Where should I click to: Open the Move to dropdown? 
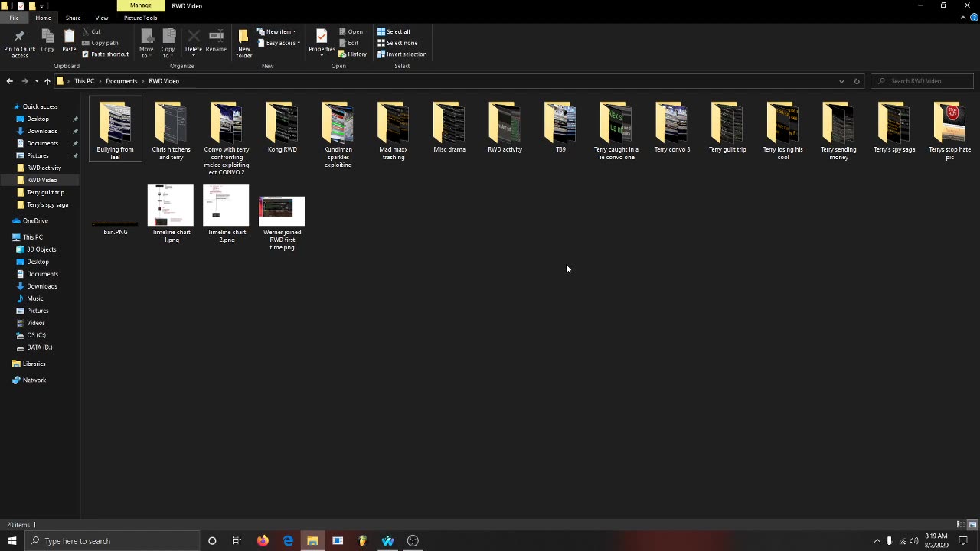(146, 43)
